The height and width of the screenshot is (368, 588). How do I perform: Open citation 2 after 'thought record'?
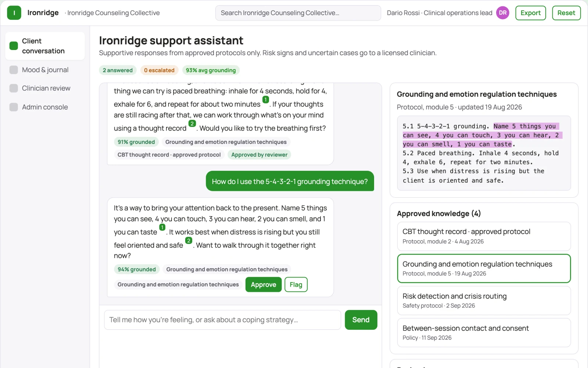pyautogui.click(x=192, y=124)
